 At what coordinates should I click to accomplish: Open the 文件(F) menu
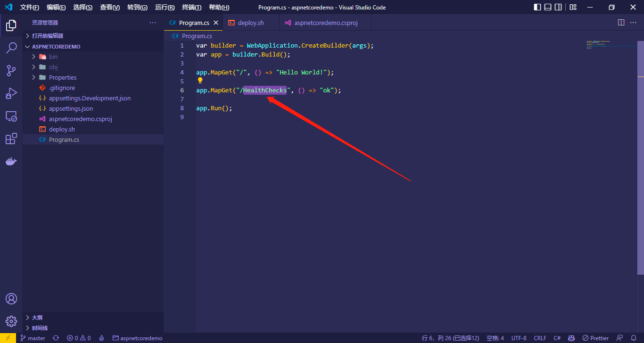30,8
